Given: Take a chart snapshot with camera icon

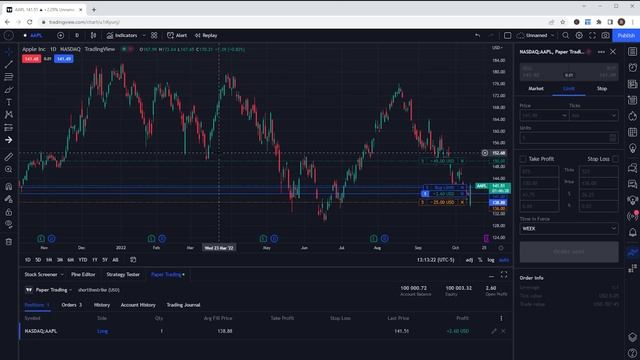Looking at the screenshot, I should [605, 36].
